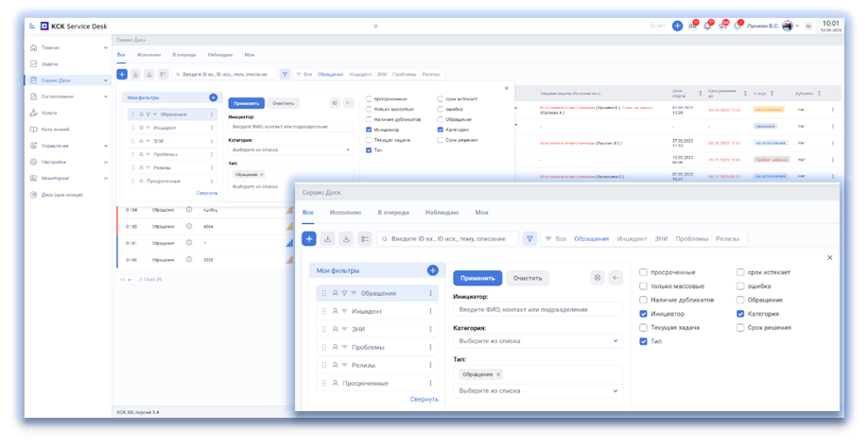Click reset icon right of Очистить in inset
Image resolution: width=868 pixels, height=448 pixels.
pyautogui.click(x=598, y=278)
